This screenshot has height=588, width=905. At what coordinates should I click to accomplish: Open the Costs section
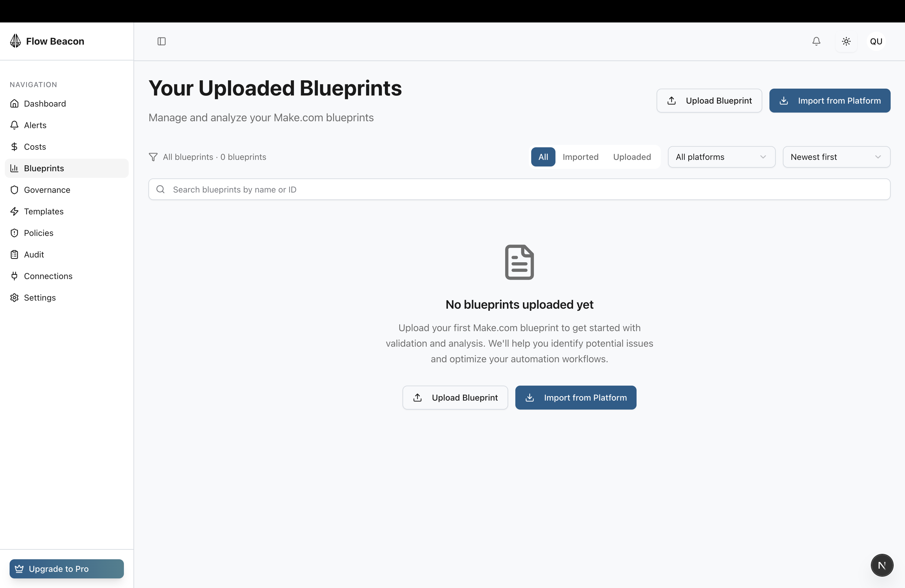[35, 146]
